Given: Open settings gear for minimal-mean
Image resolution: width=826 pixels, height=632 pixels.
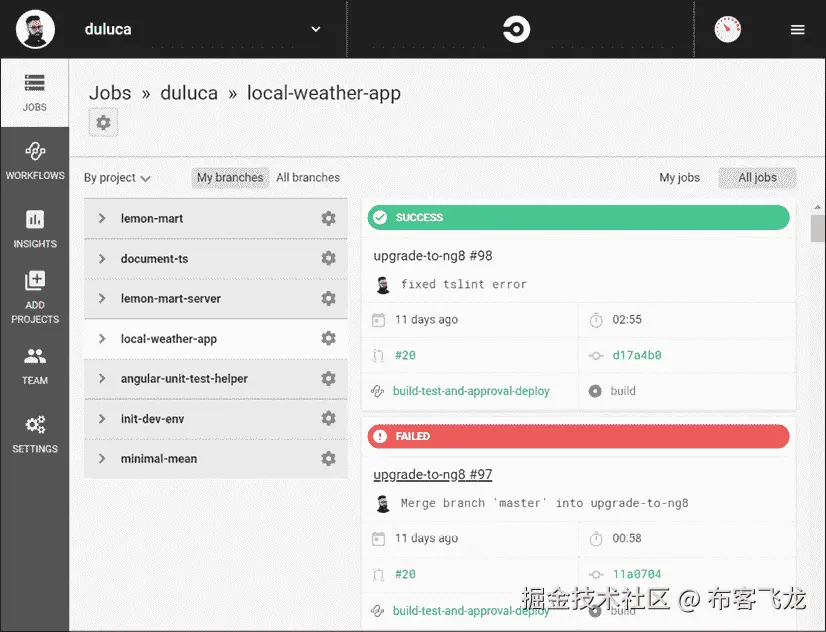Looking at the screenshot, I should click(329, 458).
